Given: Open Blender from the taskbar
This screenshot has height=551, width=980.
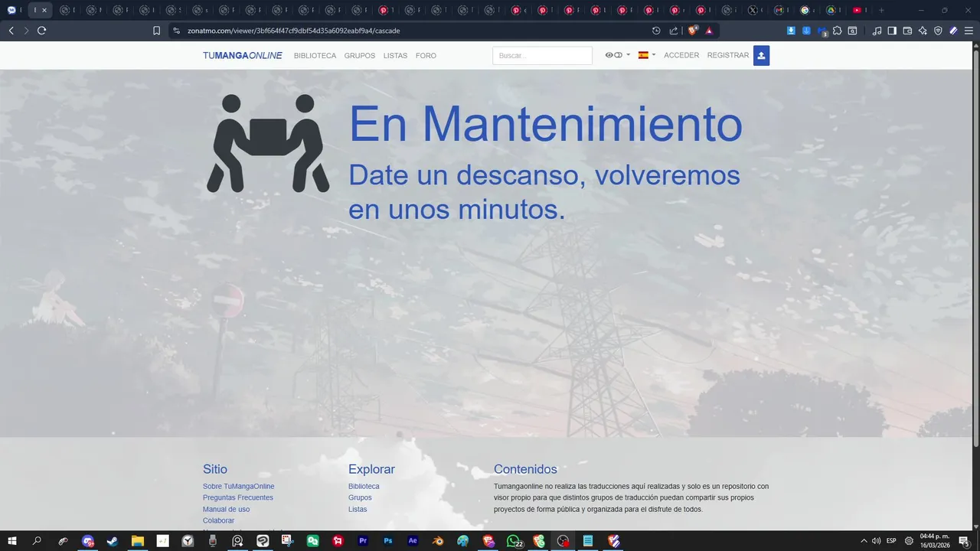Looking at the screenshot, I should [x=438, y=541].
